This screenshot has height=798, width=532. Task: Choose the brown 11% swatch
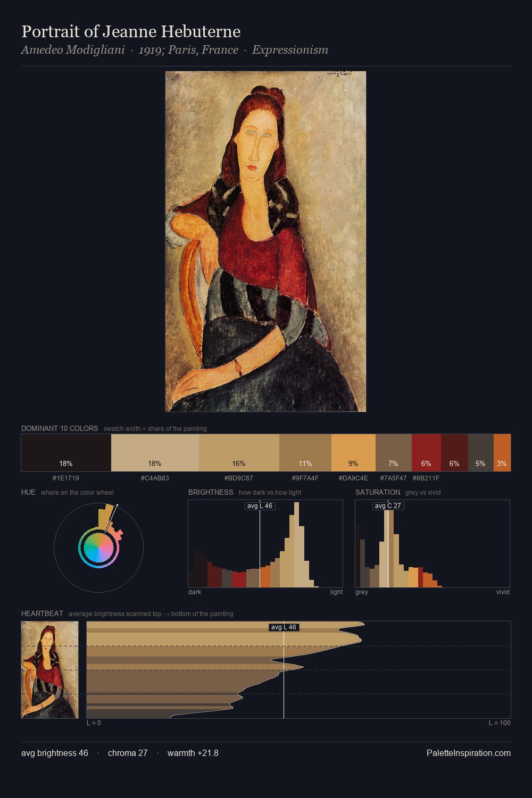pos(305,453)
